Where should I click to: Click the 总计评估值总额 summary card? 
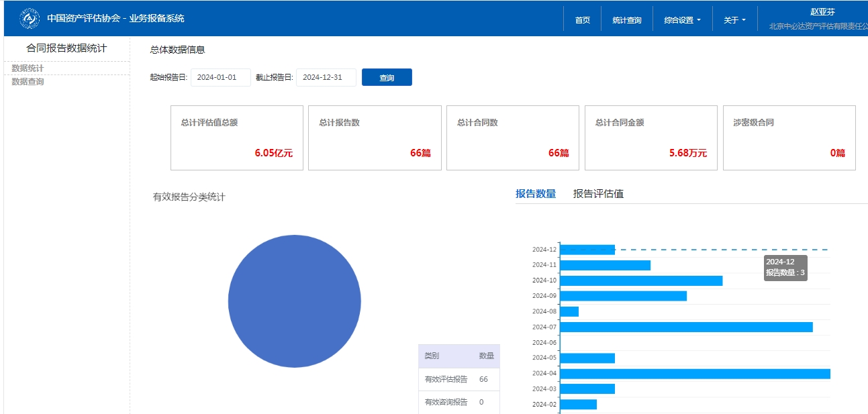click(x=236, y=138)
